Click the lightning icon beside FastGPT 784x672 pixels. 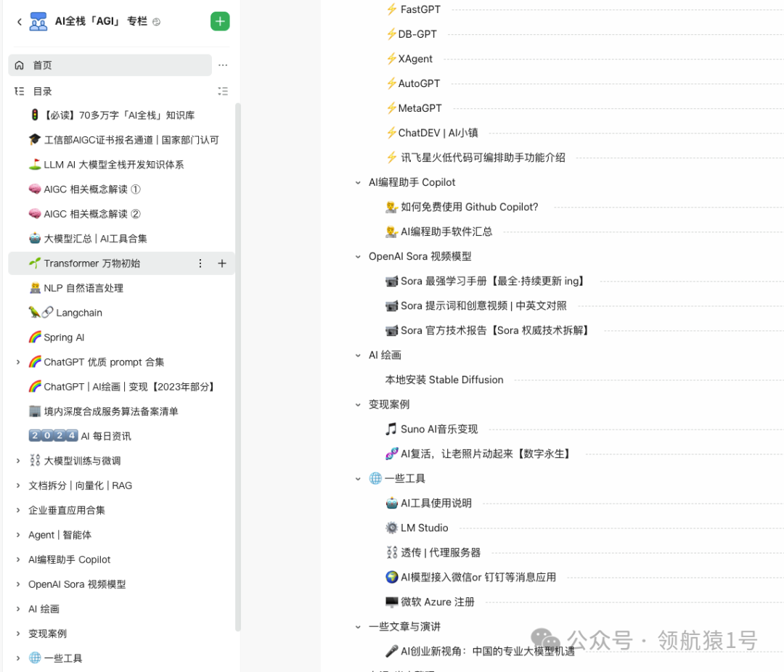(391, 9)
